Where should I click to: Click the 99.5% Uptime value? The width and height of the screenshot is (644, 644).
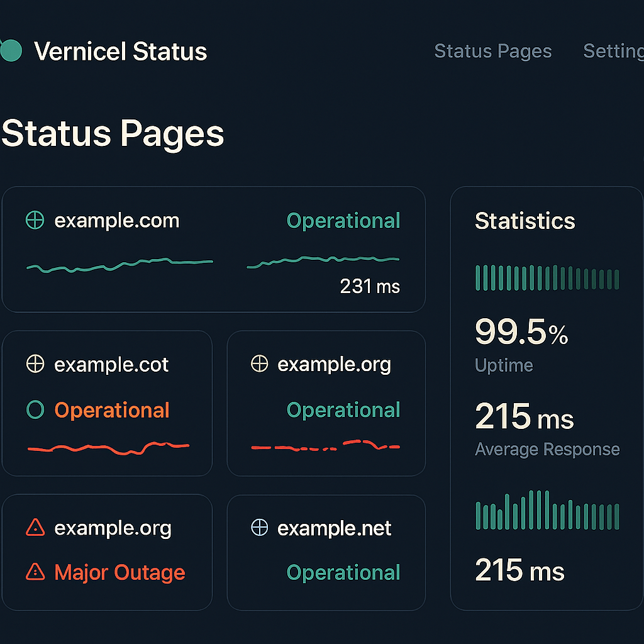[521, 331]
